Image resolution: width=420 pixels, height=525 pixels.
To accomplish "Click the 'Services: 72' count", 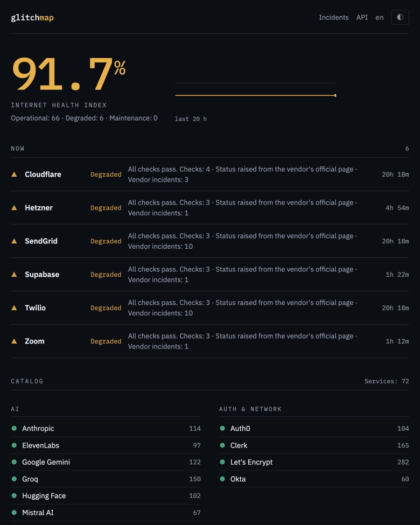I will click(x=387, y=381).
